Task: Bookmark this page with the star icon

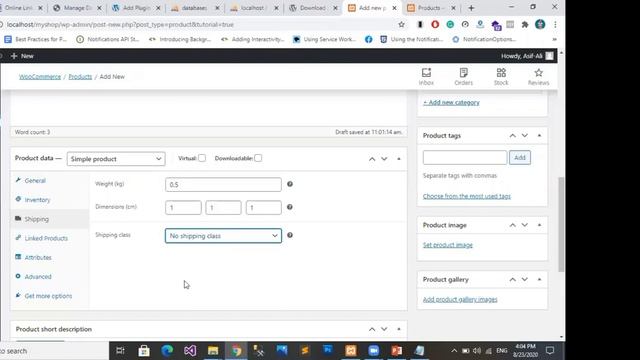Action: [x=402, y=24]
